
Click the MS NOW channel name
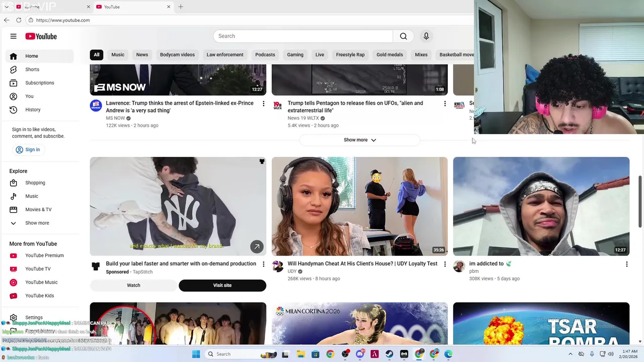(115, 118)
